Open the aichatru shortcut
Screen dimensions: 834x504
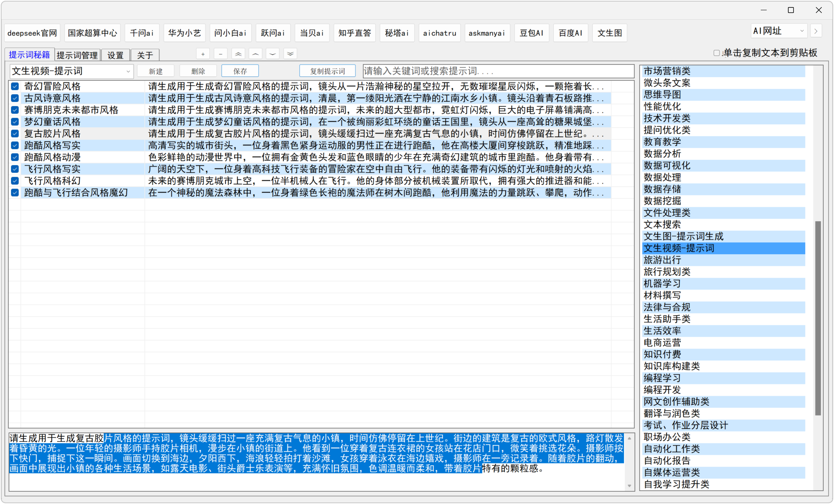tap(440, 33)
